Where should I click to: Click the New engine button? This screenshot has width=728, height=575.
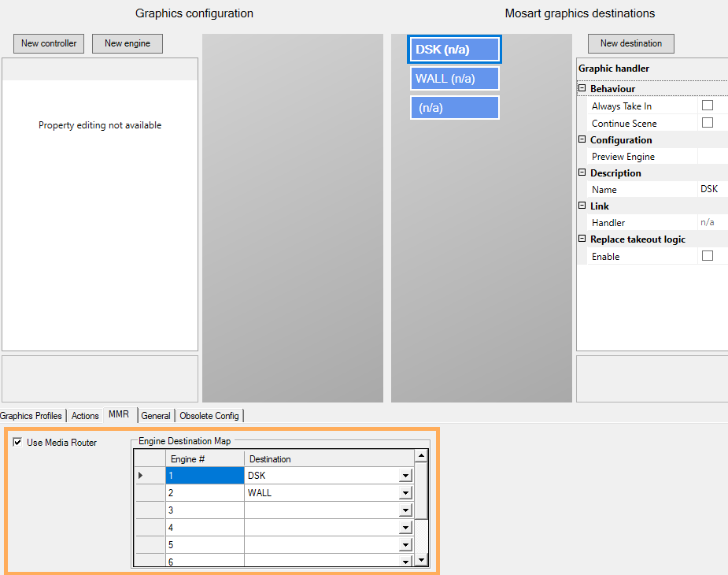[x=127, y=43]
